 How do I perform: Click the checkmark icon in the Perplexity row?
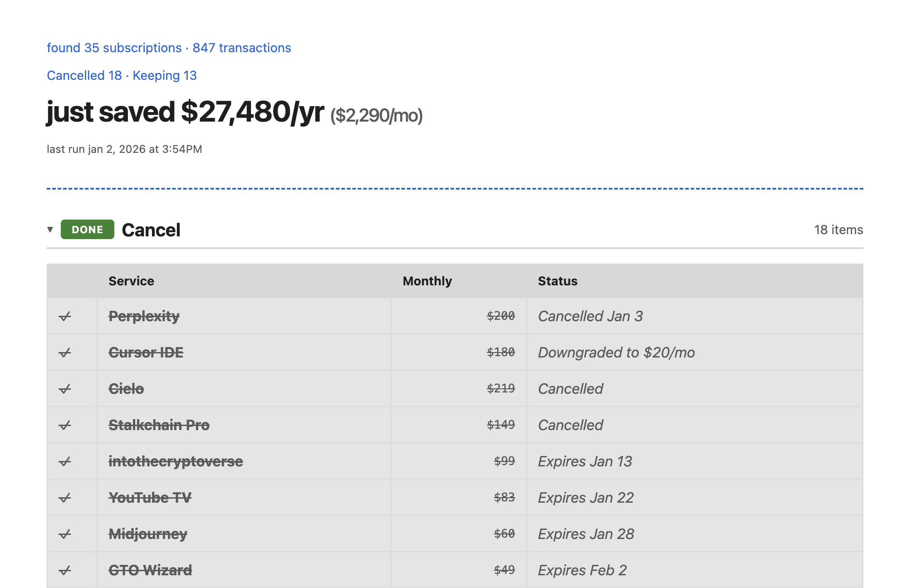tap(65, 316)
